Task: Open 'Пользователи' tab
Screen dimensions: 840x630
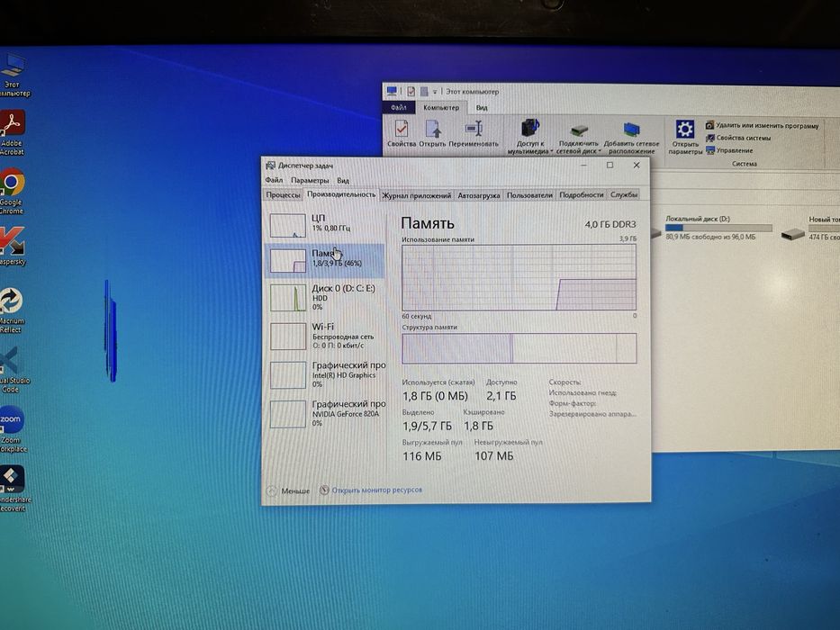Action: point(529,195)
